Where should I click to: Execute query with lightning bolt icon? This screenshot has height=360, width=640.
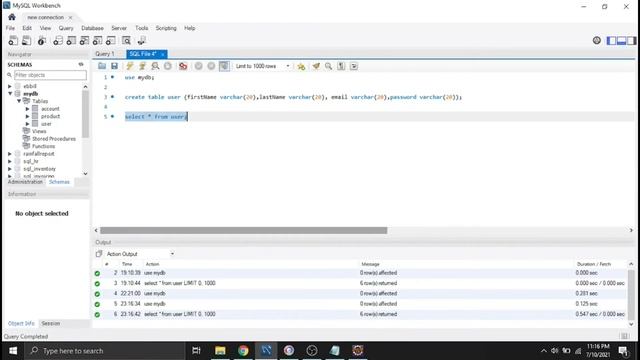point(130,66)
